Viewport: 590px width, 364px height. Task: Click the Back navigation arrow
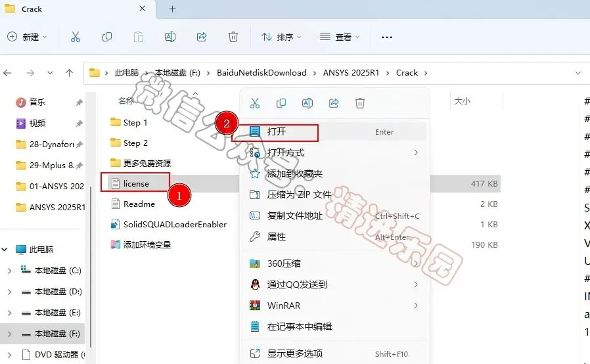coord(7,73)
